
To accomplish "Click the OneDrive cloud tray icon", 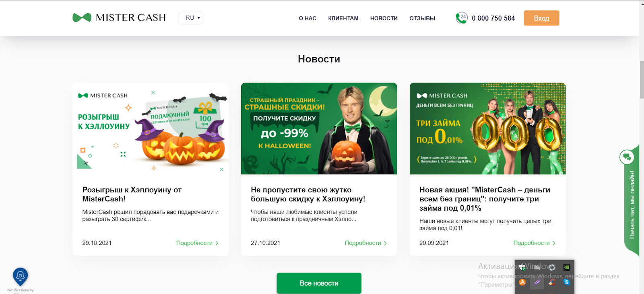I will click(537, 267).
